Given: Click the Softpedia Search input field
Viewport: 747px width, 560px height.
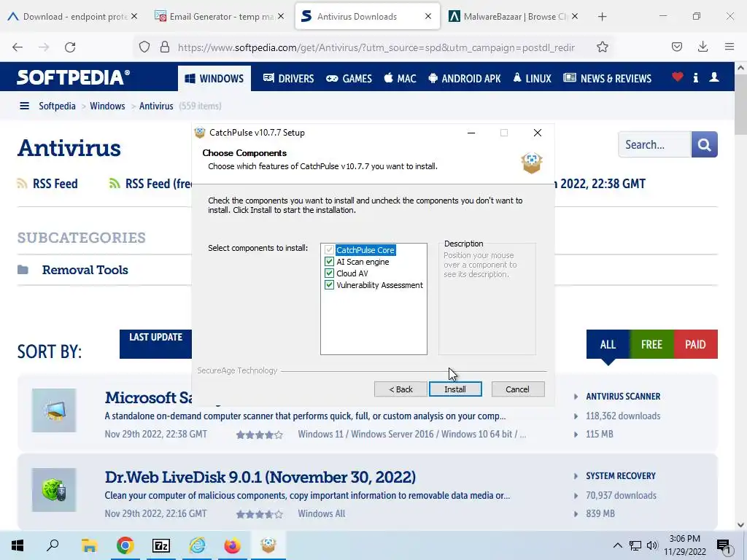Looking at the screenshot, I should pos(654,144).
